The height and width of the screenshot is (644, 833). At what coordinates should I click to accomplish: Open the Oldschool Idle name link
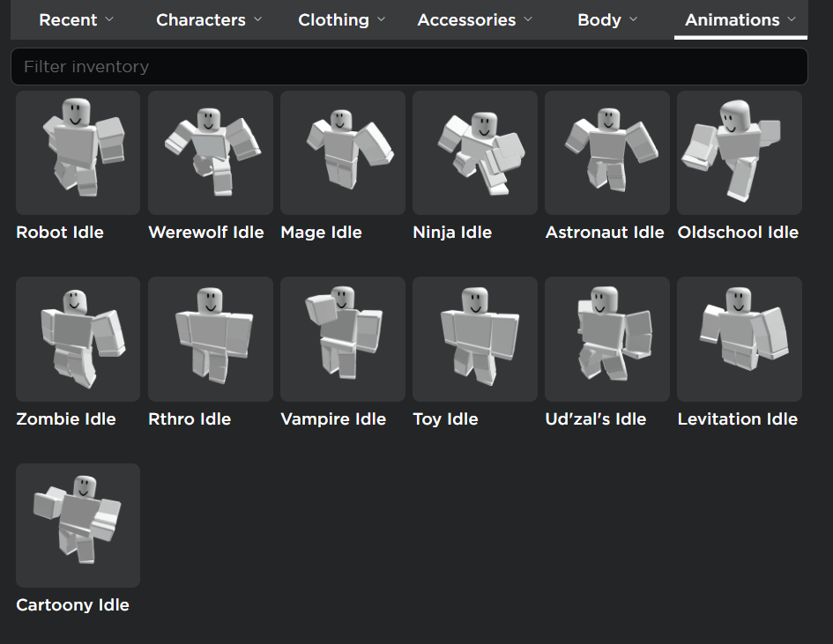pyautogui.click(x=738, y=233)
